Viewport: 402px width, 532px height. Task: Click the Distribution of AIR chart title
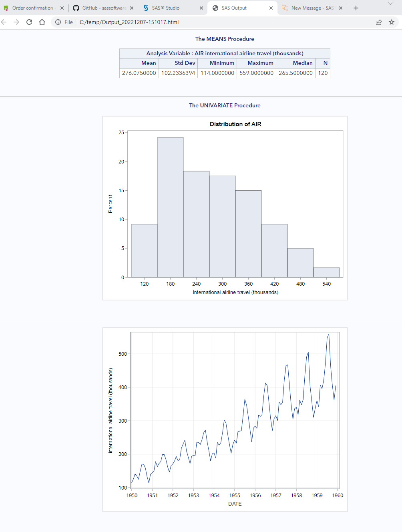(x=235, y=124)
